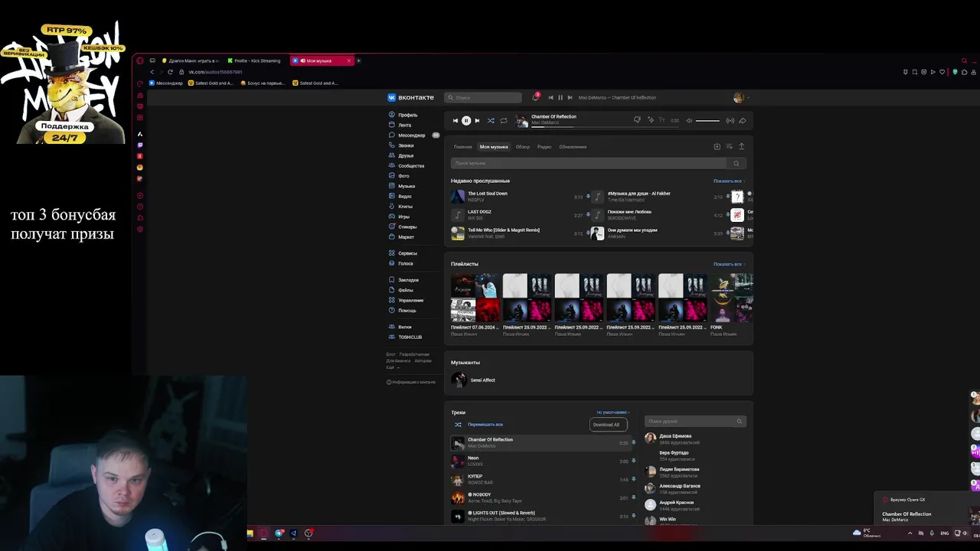Show all playlists via Показать все
The width and height of the screenshot is (980, 551).
728,264
